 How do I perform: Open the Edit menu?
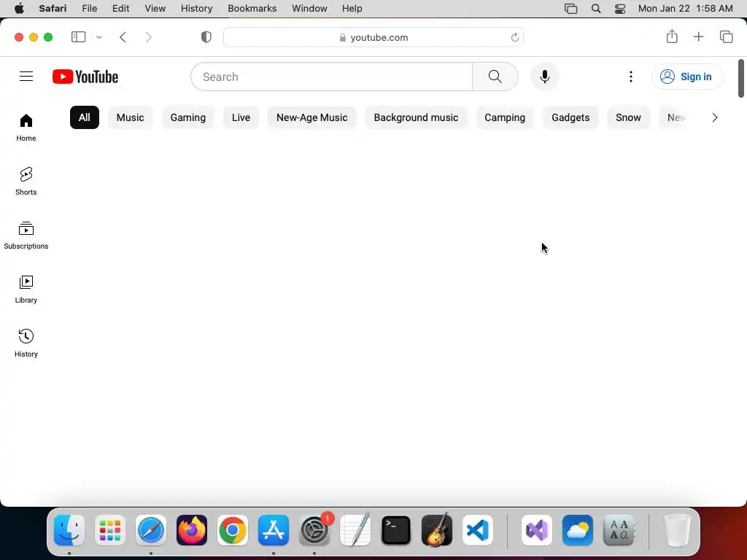tap(120, 9)
